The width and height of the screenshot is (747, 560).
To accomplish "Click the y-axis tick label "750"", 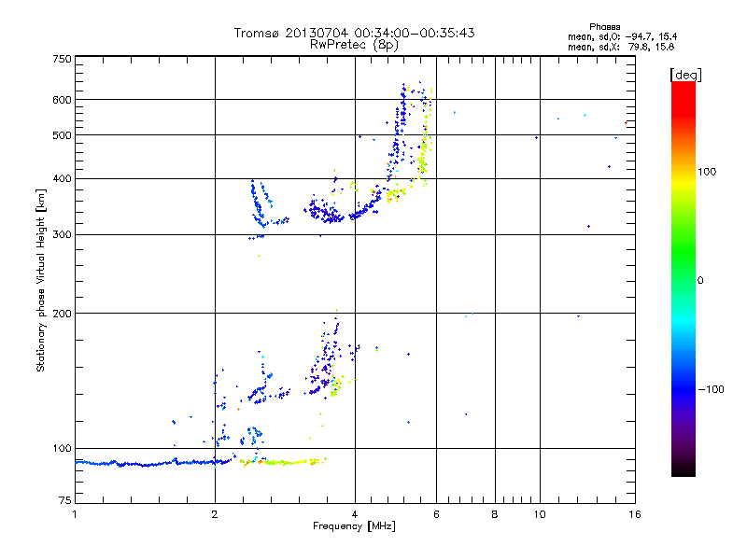I will 62,59.
